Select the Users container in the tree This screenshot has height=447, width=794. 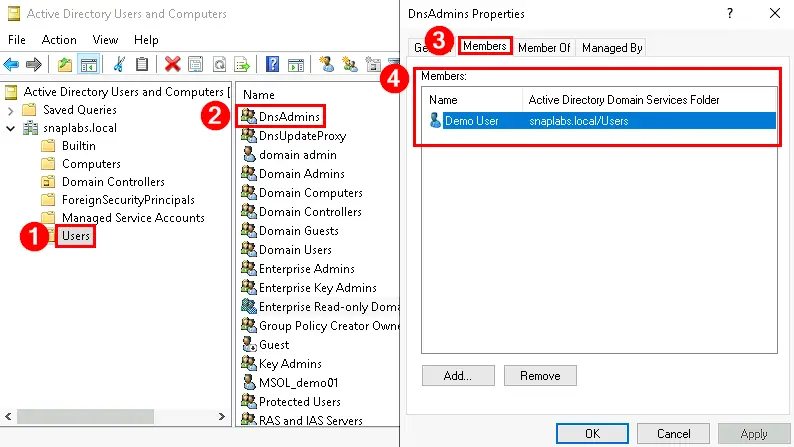coord(76,235)
